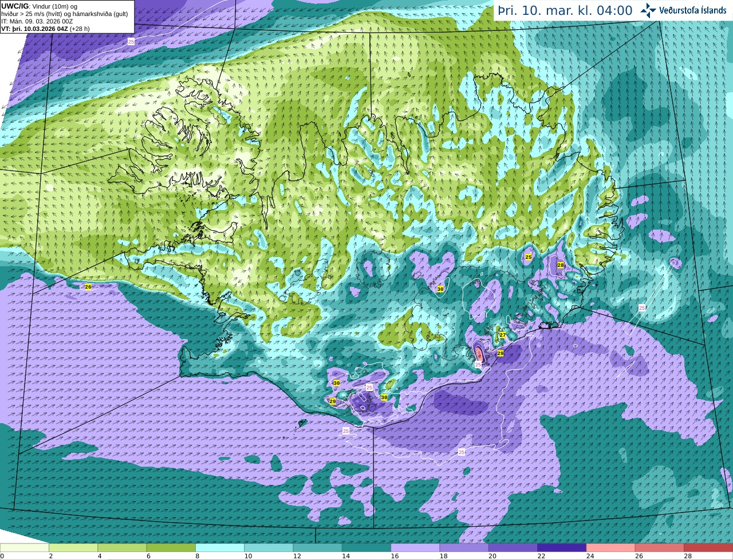
Task: Pick the 22–24 m/s dark purple legend swatch
Action: pos(562,548)
